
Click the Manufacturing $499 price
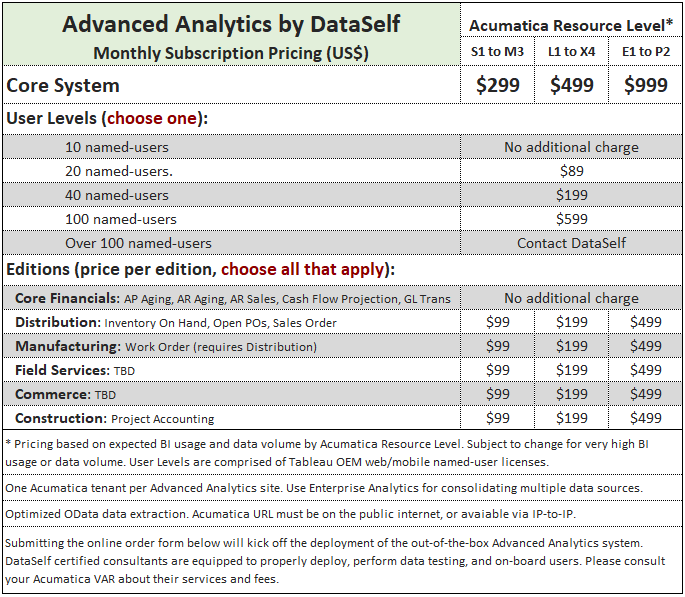(x=646, y=346)
